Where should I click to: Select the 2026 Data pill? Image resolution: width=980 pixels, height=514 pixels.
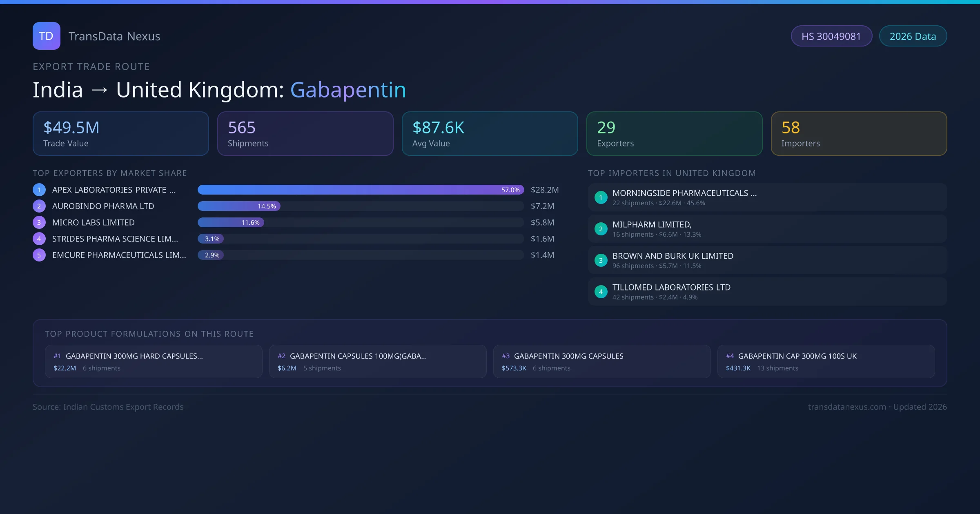[913, 36]
